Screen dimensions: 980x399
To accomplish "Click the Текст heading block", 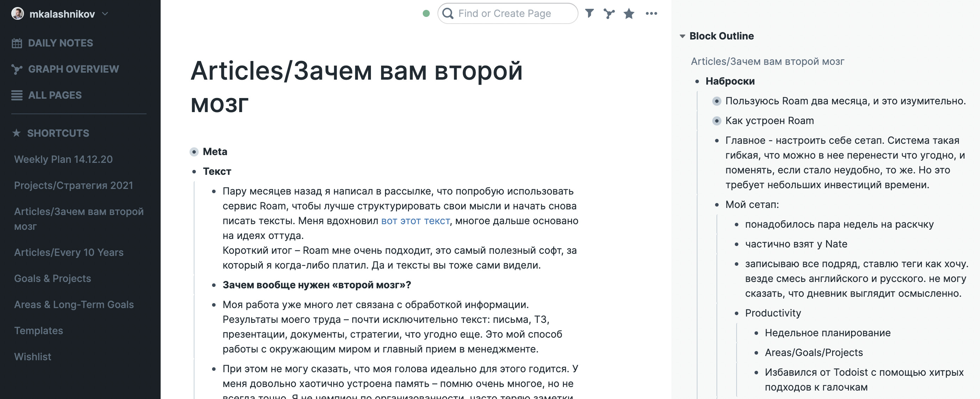I will 217,171.
